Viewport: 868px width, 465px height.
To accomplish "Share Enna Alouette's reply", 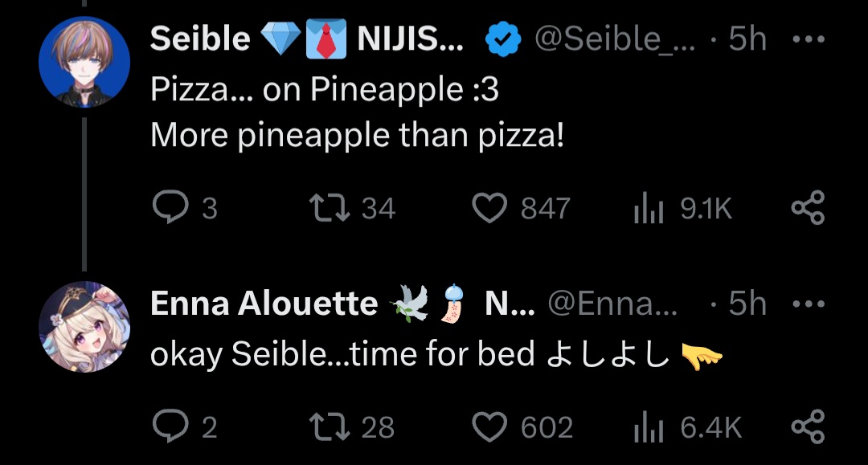I will point(808,426).
